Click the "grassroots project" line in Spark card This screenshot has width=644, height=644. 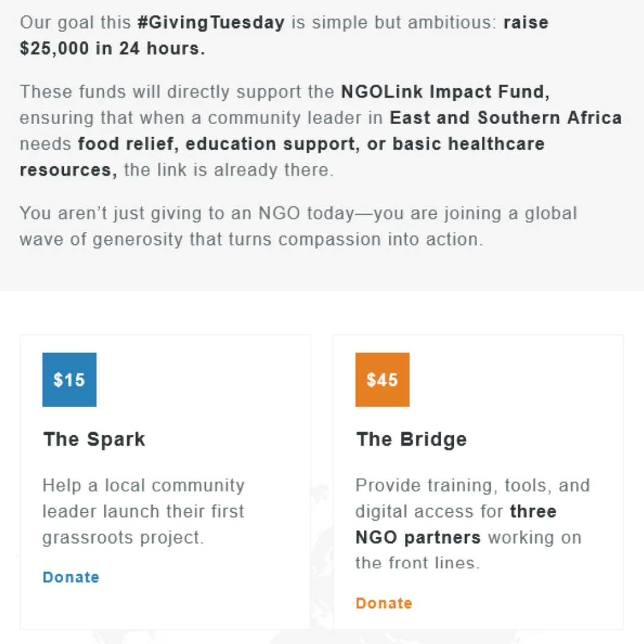point(123,537)
